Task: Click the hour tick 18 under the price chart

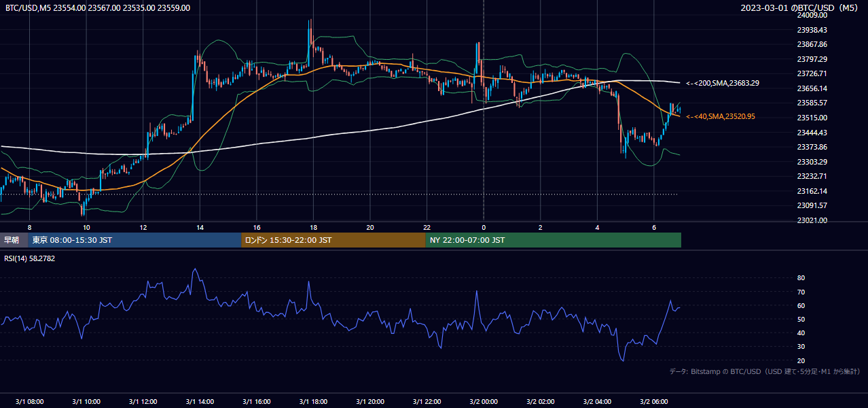Action: click(313, 227)
